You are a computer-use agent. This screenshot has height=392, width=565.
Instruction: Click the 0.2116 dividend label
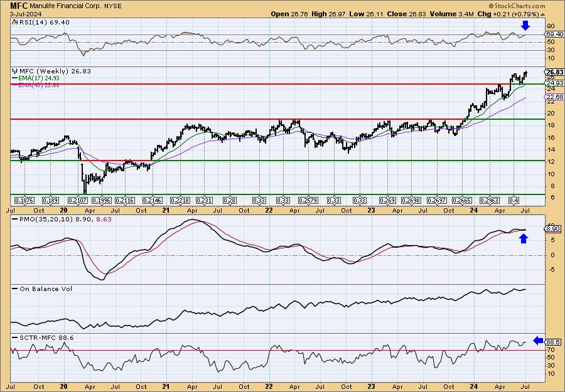click(x=125, y=200)
